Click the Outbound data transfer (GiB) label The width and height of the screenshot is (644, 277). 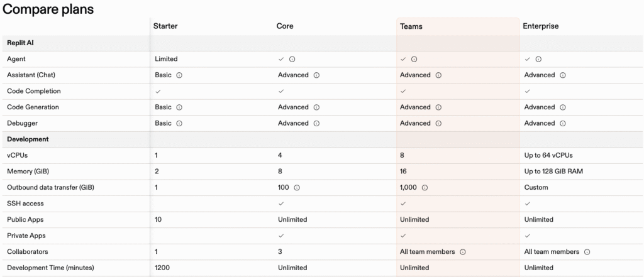point(50,188)
